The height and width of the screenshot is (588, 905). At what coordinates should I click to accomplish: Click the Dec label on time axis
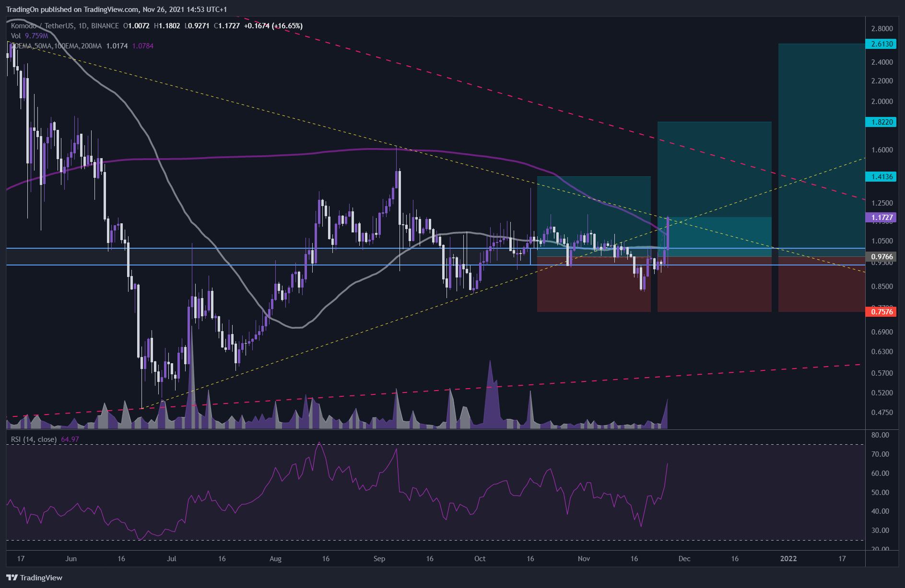[x=684, y=559]
